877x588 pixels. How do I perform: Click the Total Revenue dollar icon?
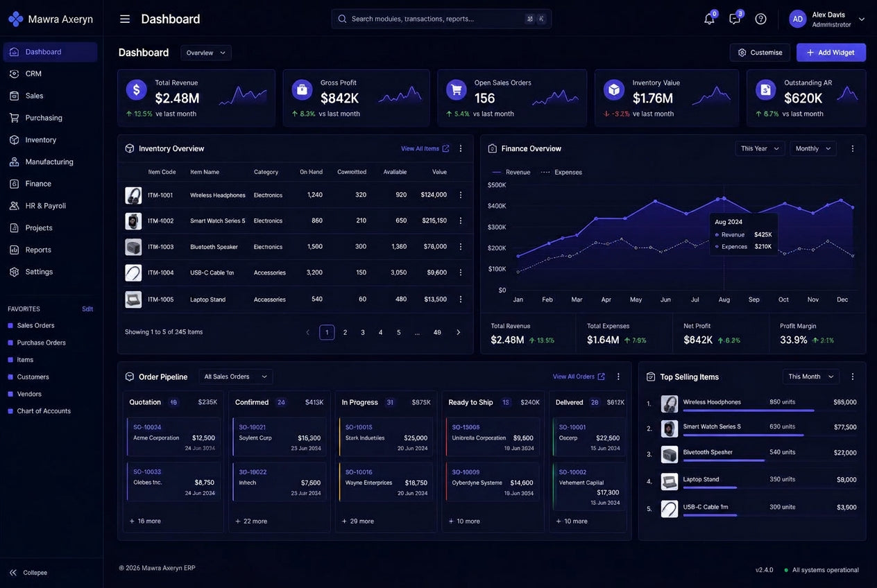(137, 89)
